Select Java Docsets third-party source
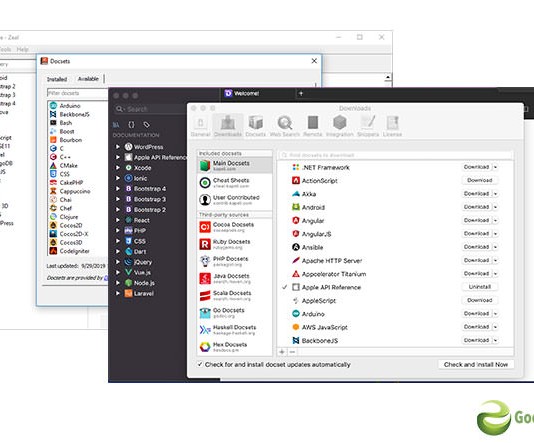This screenshot has height=443, width=534. point(235,278)
